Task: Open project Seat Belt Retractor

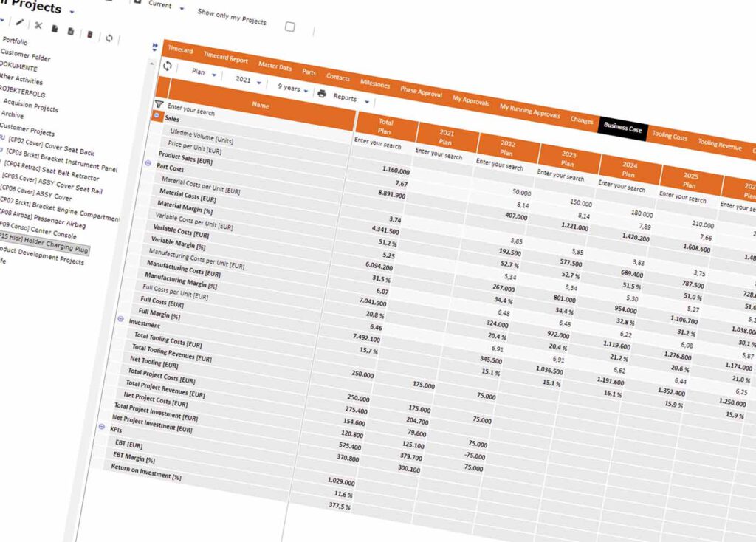Action: click(52, 171)
